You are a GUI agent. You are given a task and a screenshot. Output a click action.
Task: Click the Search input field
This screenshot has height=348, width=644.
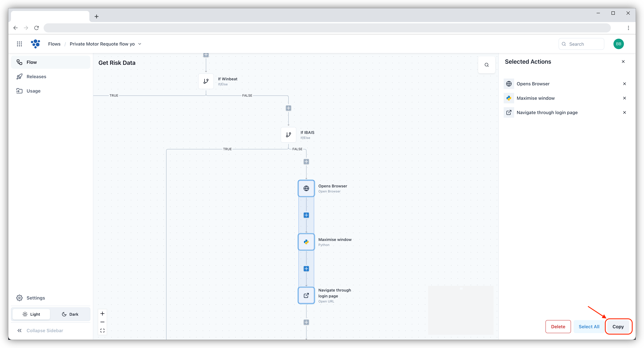coord(584,44)
